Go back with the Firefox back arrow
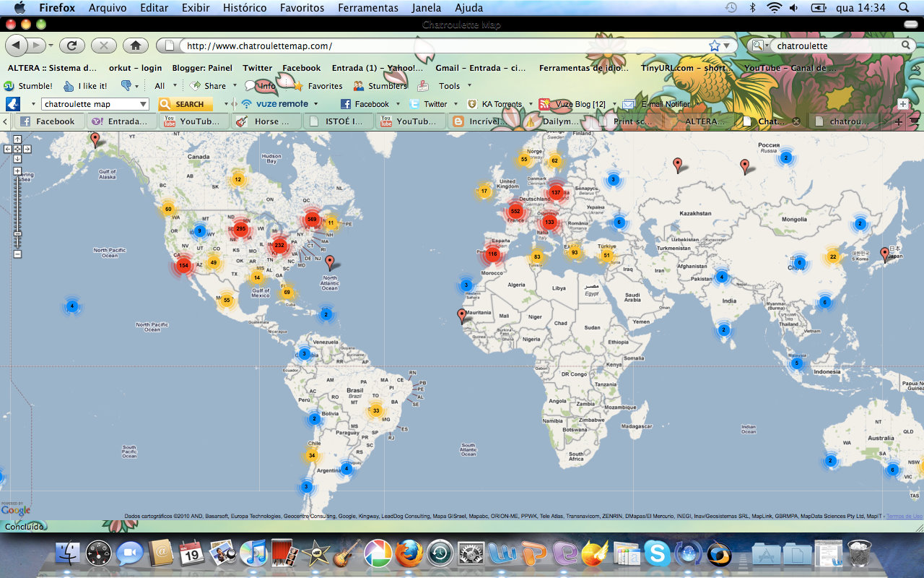924x578 pixels. tap(16, 46)
